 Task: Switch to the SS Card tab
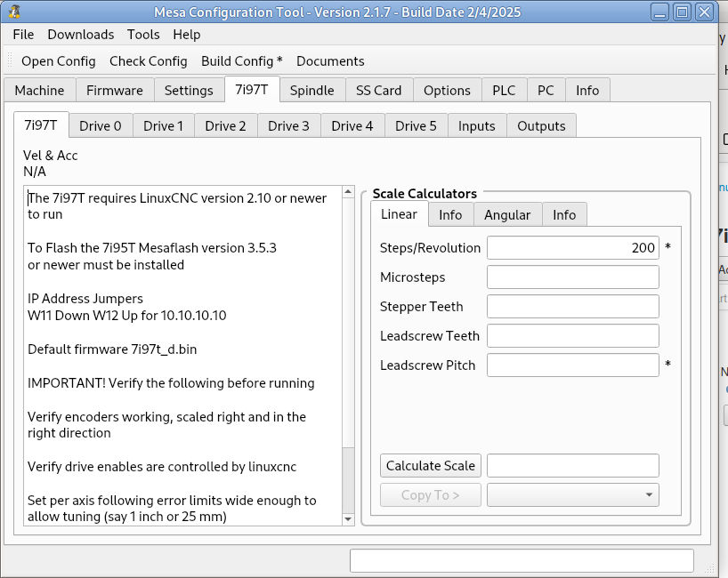[x=379, y=90]
